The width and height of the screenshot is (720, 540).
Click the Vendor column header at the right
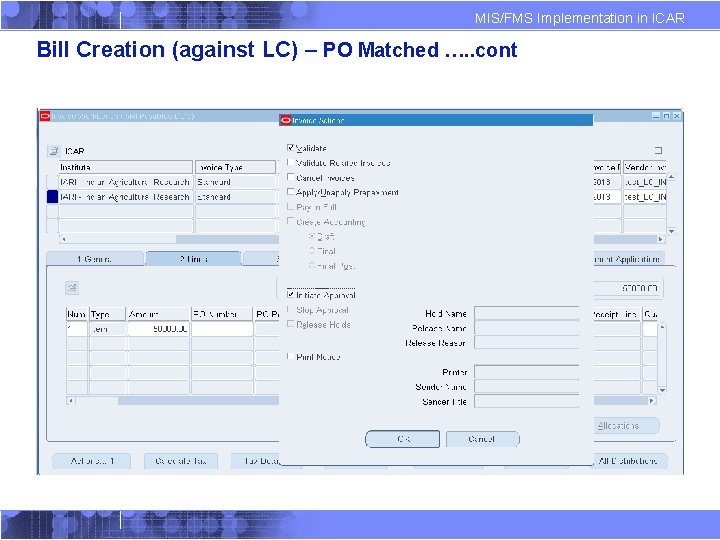point(645,167)
